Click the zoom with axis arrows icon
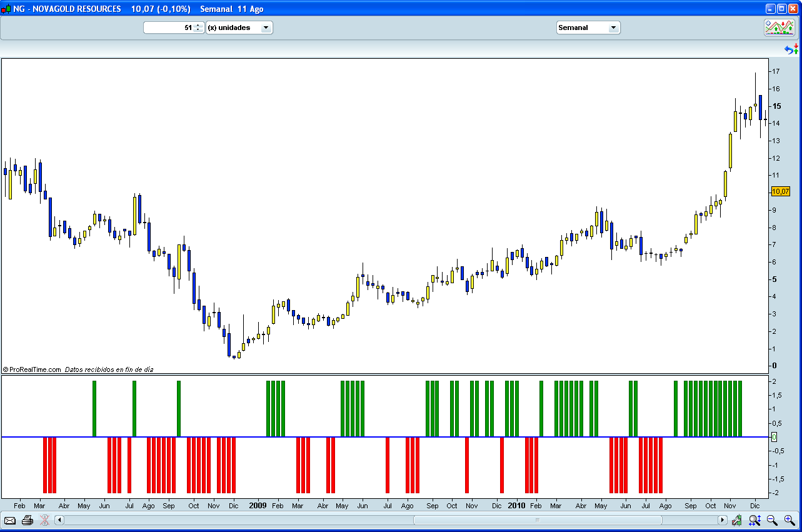 pyautogui.click(x=754, y=520)
